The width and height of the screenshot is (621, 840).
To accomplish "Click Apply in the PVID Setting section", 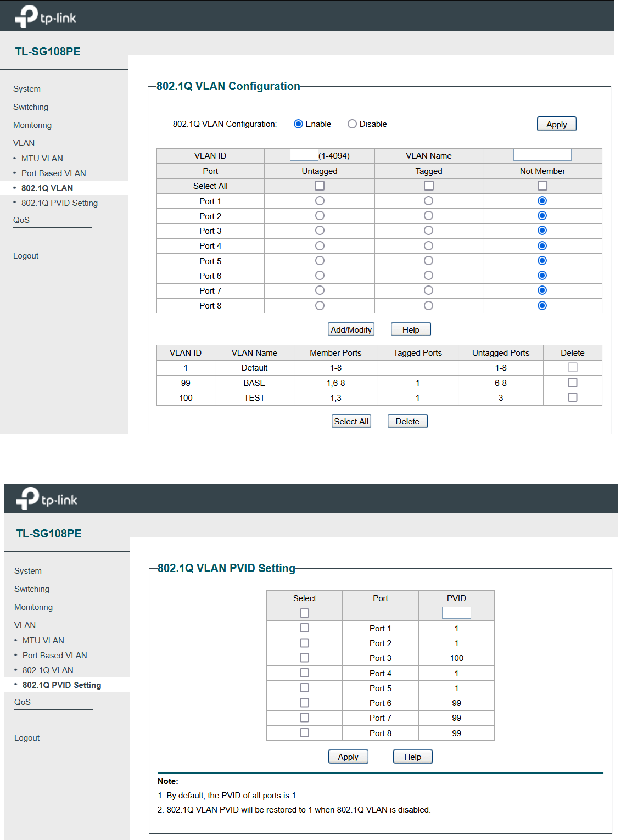I will 348,757.
